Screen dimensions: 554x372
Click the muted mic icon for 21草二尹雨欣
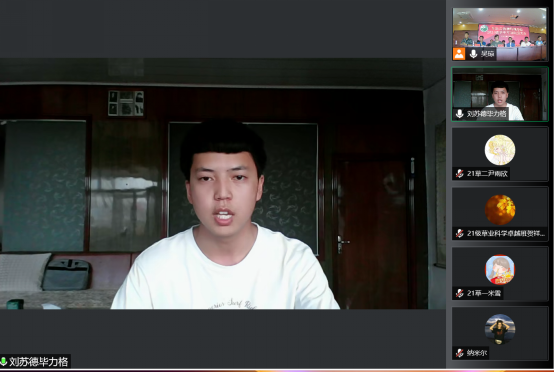[459, 173]
